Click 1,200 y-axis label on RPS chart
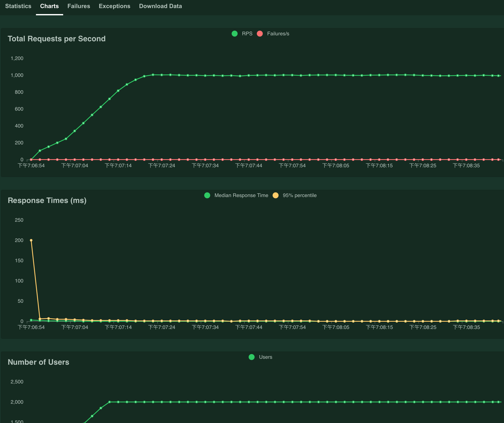This screenshot has width=504, height=423. 17,58
